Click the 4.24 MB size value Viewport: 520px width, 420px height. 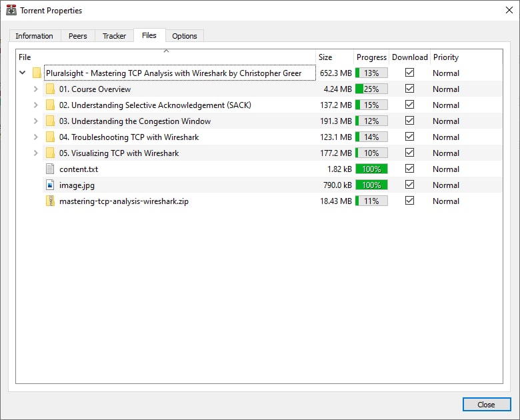(337, 89)
